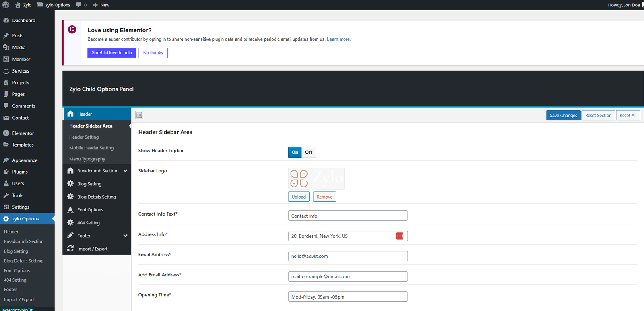Switch Show Header Topbar to On
Image resolution: width=644 pixels, height=311 pixels.
(295, 152)
